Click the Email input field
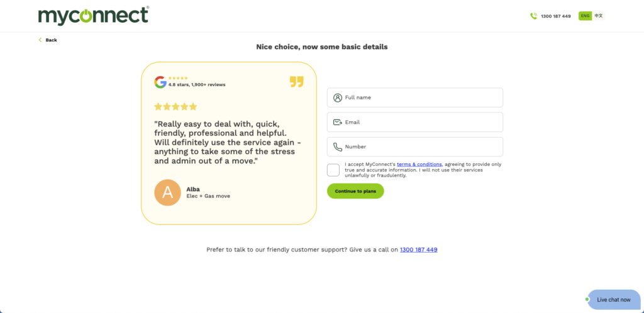This screenshot has width=644, height=313. 421,122
